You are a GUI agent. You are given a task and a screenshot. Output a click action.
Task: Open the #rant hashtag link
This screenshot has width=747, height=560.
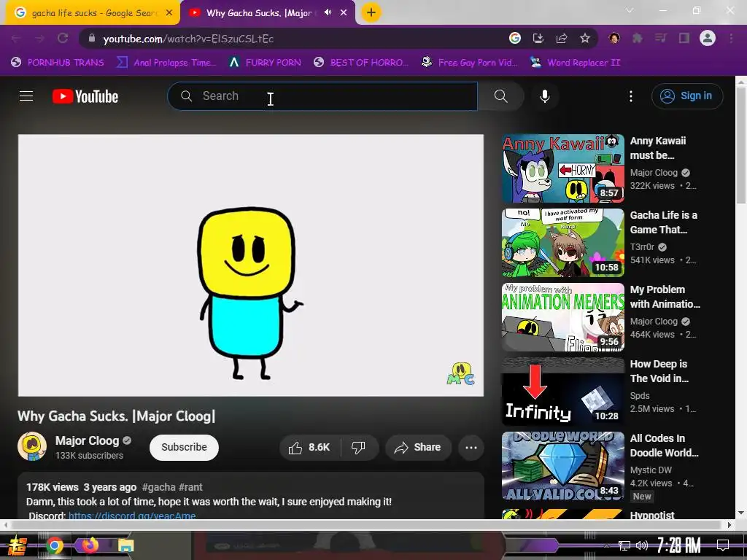(x=190, y=487)
